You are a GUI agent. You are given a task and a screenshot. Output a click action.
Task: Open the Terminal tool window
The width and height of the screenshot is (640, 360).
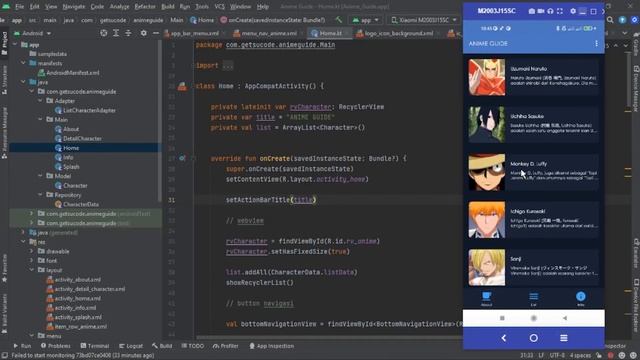(95, 346)
